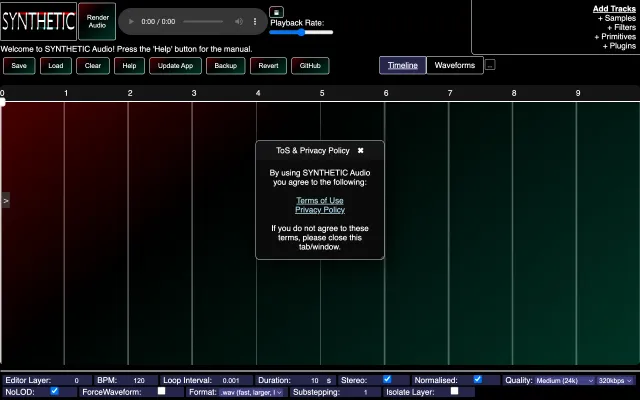Click the Save button
The height and width of the screenshot is (400, 640).
click(x=19, y=66)
